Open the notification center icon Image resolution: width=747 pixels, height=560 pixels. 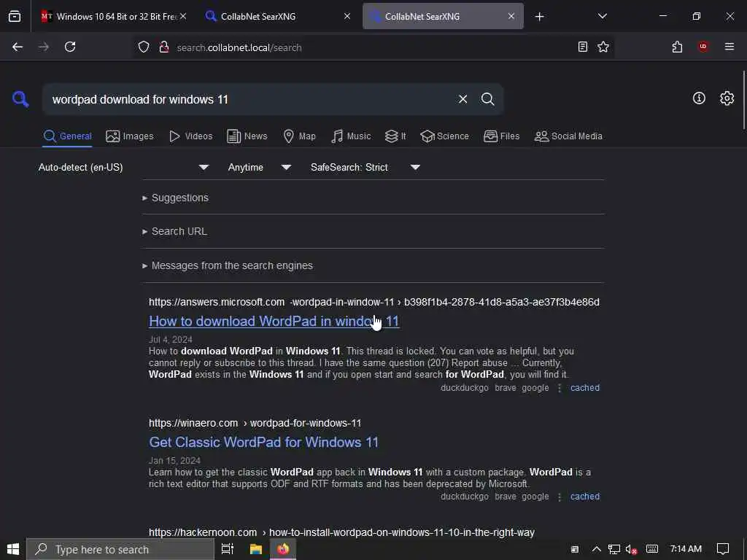pyautogui.click(x=723, y=549)
